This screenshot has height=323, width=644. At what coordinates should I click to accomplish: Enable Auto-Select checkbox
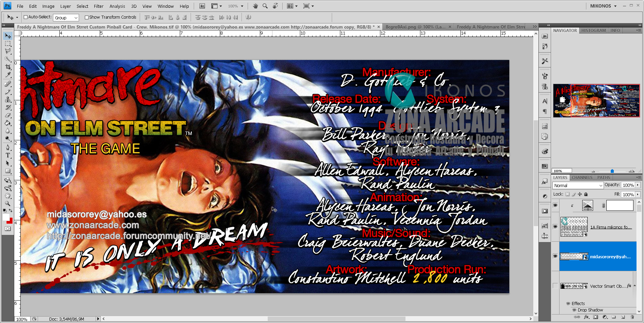pyautogui.click(x=25, y=17)
